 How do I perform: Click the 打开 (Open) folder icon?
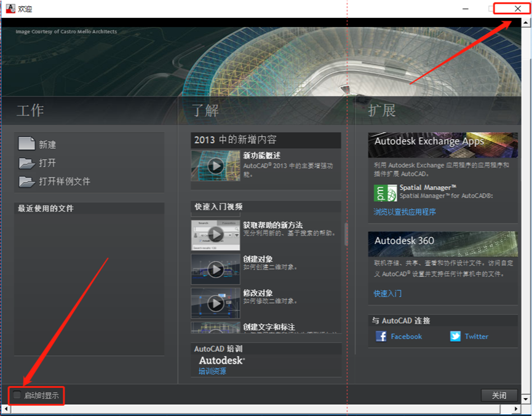click(26, 163)
